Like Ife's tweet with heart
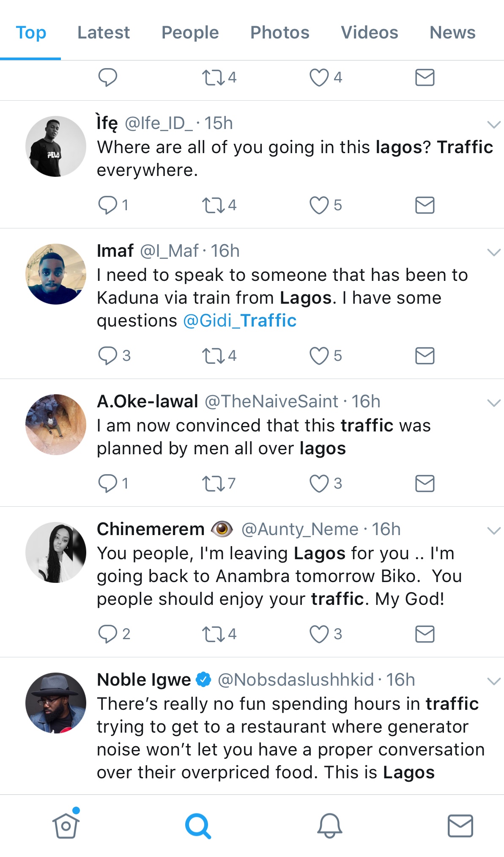The height and width of the screenshot is (857, 504). (319, 205)
